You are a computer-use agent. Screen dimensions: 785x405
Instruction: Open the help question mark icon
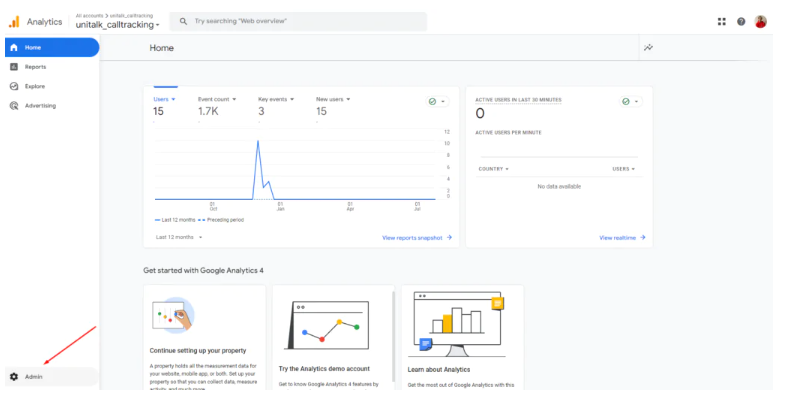click(741, 21)
